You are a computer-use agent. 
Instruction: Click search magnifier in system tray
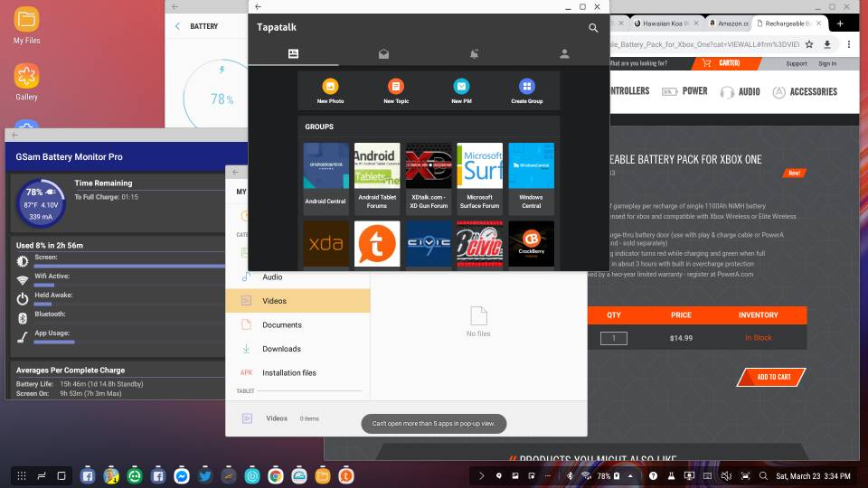click(763, 476)
